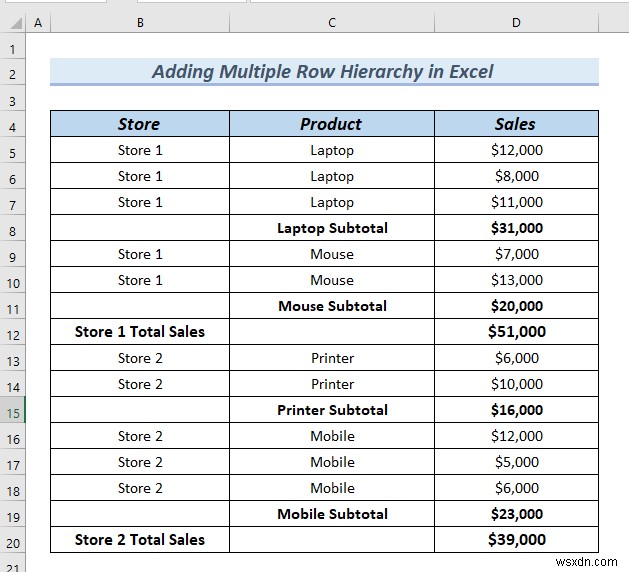The height and width of the screenshot is (572, 629).
Task: Select the $8,000 sales cell
Action: [x=516, y=176]
